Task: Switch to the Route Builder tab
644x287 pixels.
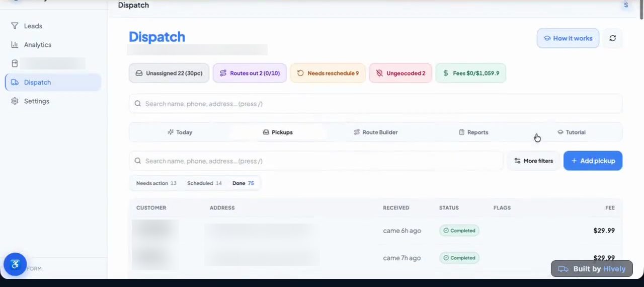Action: click(375, 132)
